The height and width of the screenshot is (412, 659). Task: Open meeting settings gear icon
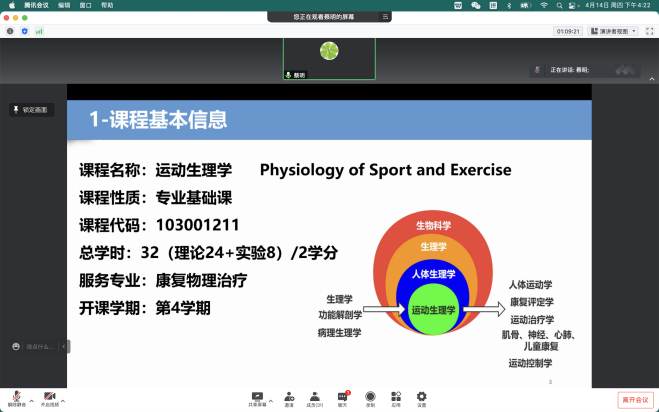pos(421,397)
